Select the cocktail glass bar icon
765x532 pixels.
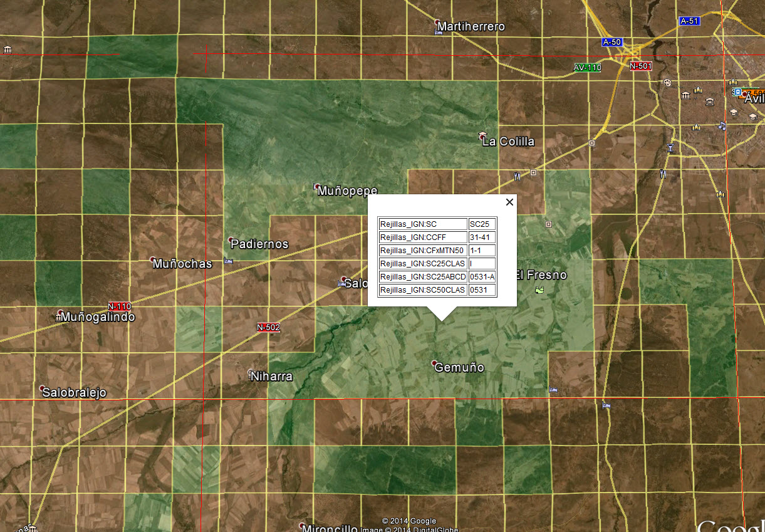671,148
